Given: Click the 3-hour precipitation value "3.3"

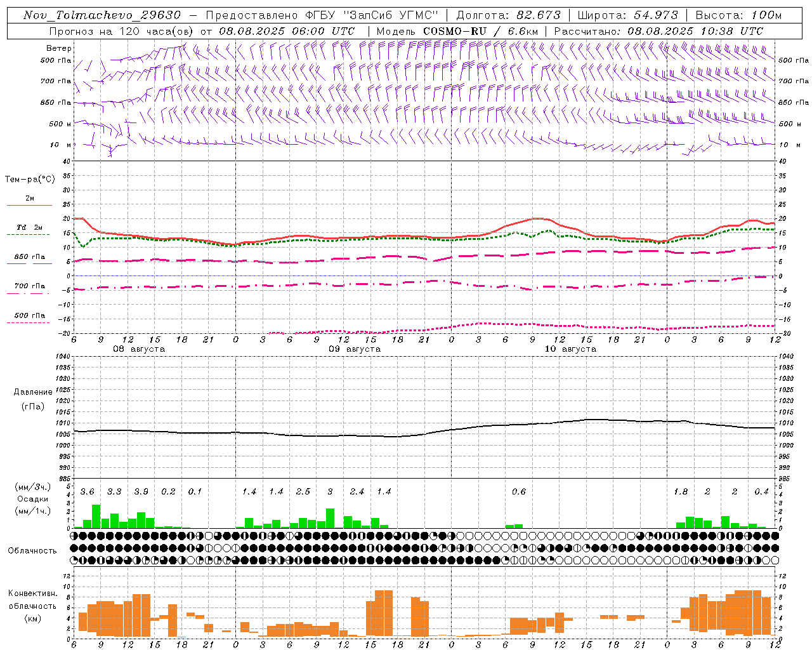Looking at the screenshot, I should click(114, 492).
